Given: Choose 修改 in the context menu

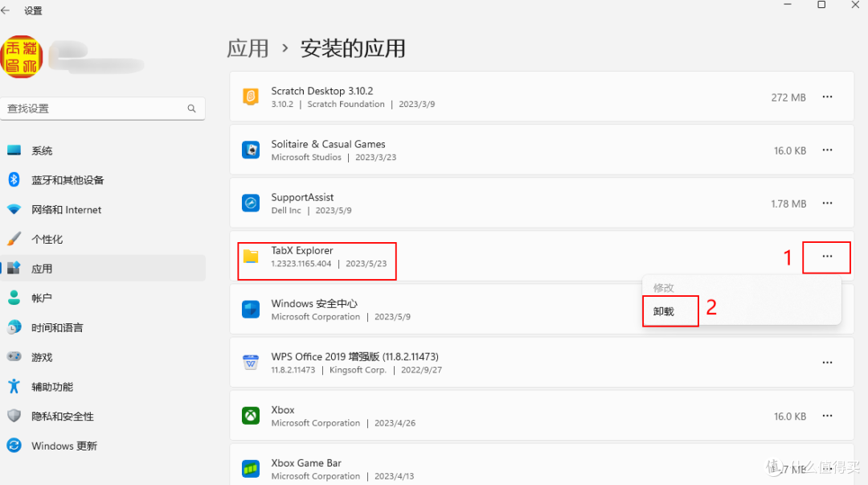Looking at the screenshot, I should (664, 287).
